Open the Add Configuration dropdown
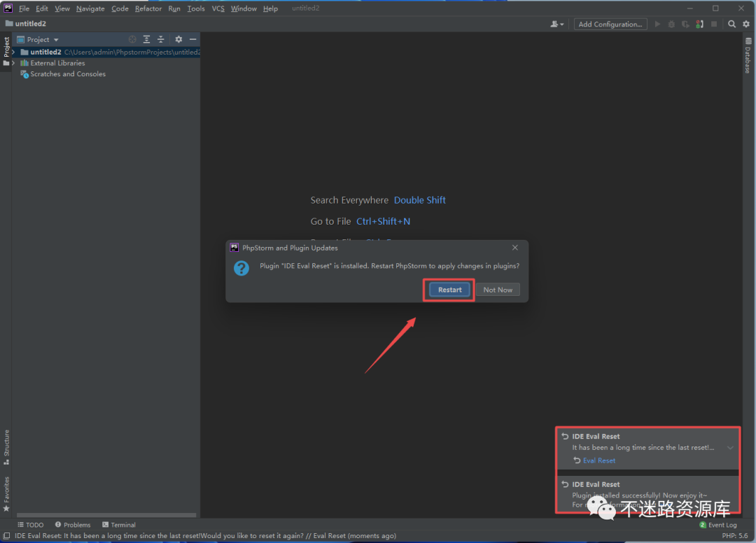Screen dimensions: 756x543 click(610, 24)
